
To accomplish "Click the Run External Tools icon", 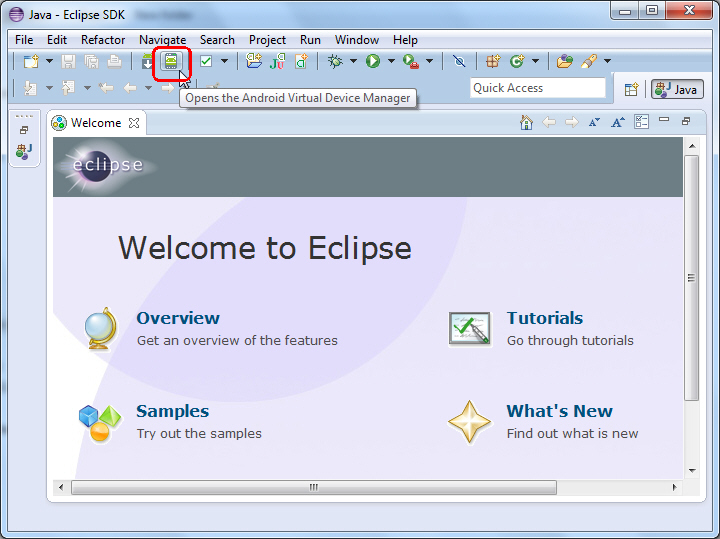I will coord(411,61).
